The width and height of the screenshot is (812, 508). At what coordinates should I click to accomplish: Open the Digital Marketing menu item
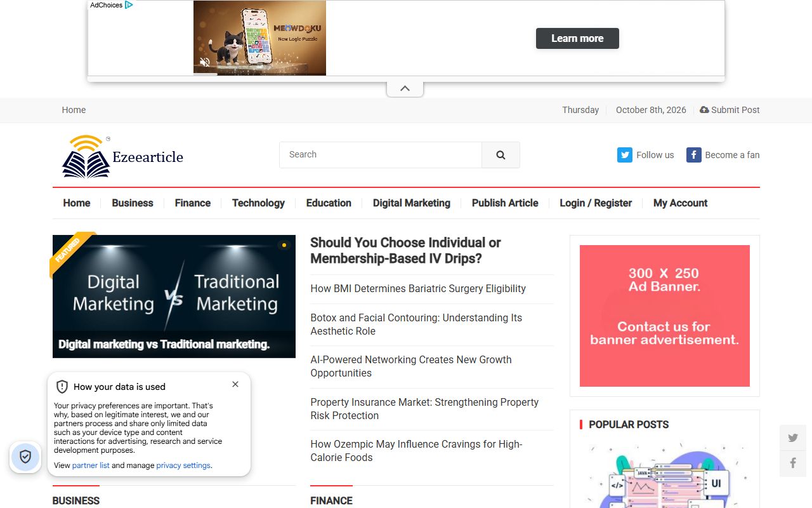pyautogui.click(x=412, y=203)
